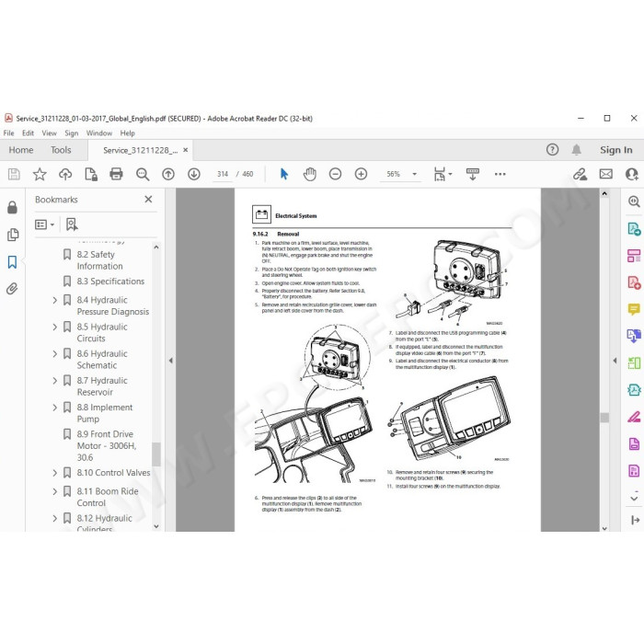Toggle the Bookmarks navigation panel
Screen dimensions: 644x644
click(x=12, y=262)
